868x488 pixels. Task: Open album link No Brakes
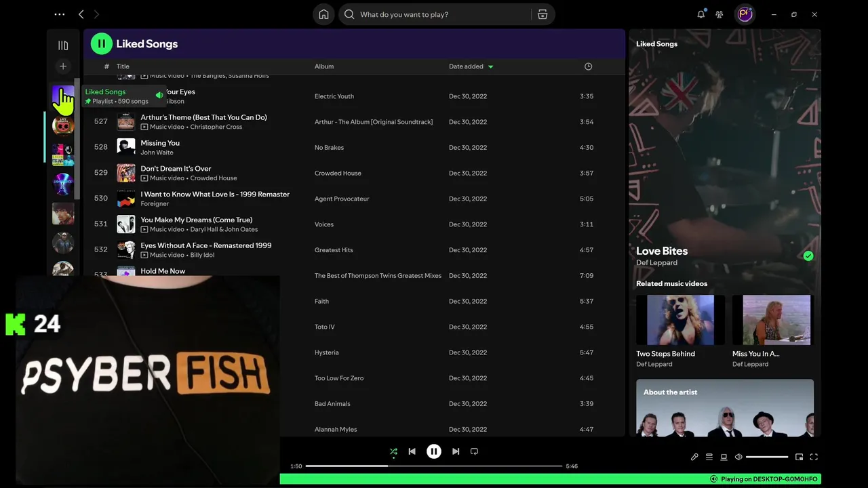point(329,148)
